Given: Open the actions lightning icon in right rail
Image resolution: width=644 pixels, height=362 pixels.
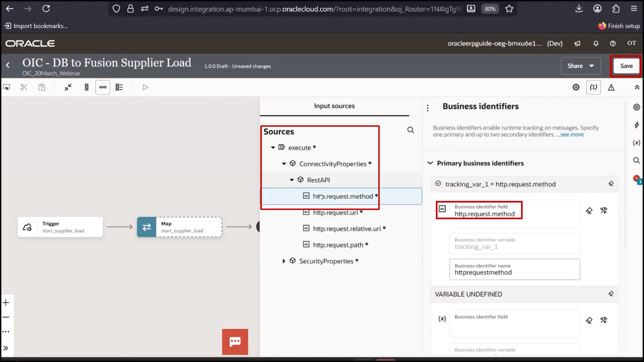Looking at the screenshot, I should (x=637, y=125).
